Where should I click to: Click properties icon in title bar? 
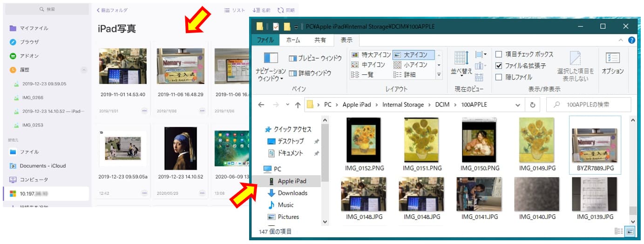click(x=276, y=26)
